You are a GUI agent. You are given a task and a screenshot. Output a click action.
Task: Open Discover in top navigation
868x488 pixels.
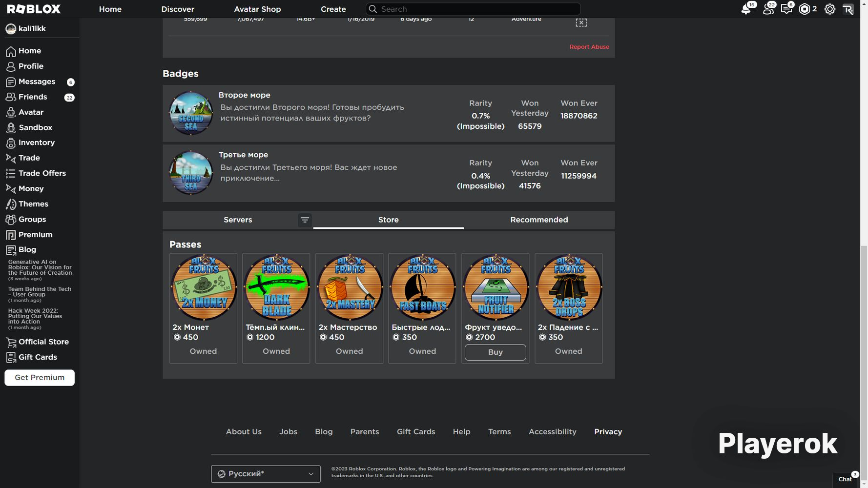point(178,9)
